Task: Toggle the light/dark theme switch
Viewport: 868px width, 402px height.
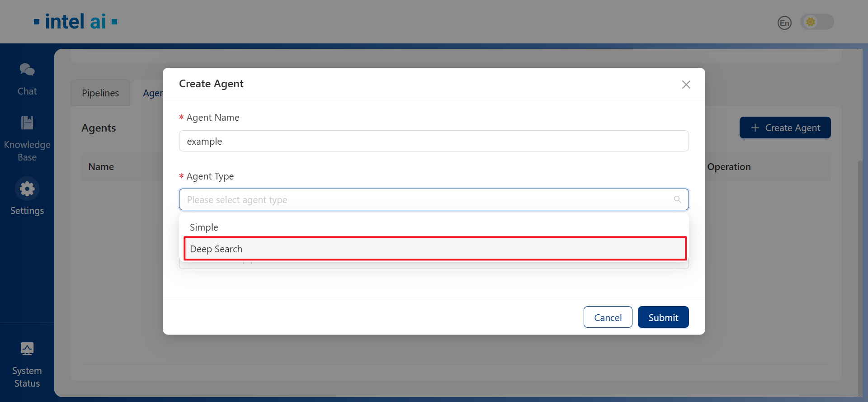Action: [x=817, y=22]
